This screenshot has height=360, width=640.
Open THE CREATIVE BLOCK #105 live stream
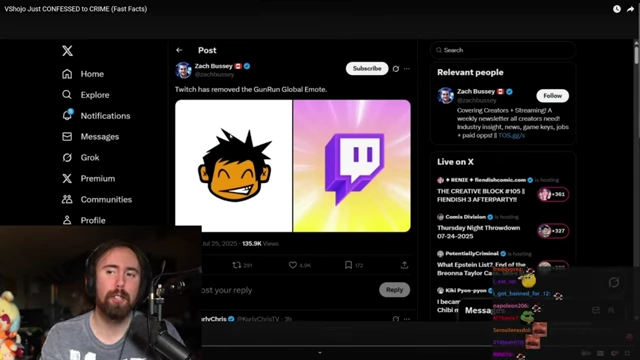(481, 195)
